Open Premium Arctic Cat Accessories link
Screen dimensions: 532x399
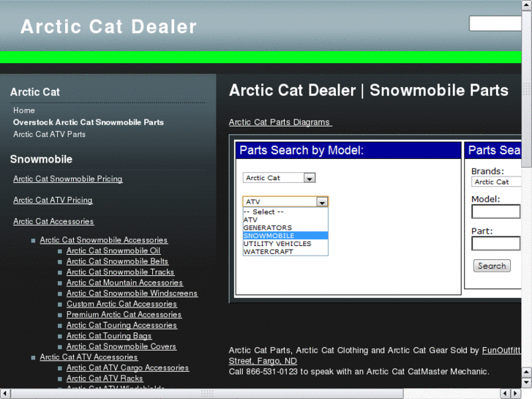click(124, 315)
